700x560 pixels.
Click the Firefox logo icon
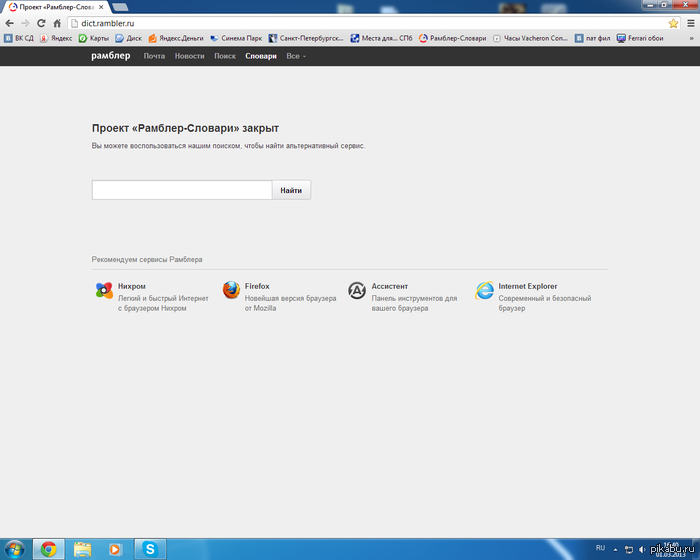tap(231, 291)
